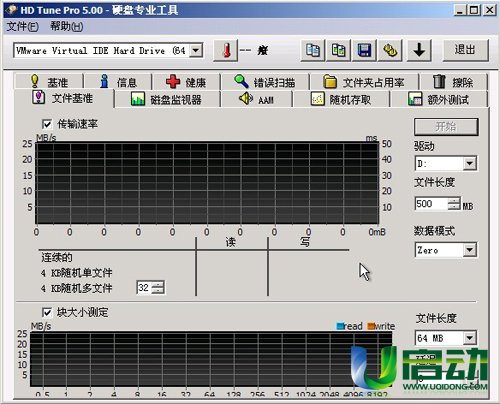This screenshot has width=500, height=404.
Task: Copy text results to clipboard icon
Action: [312, 50]
